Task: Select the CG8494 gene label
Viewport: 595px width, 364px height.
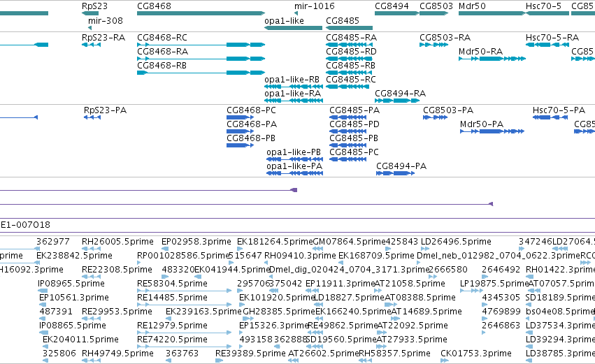Action: pos(392,6)
